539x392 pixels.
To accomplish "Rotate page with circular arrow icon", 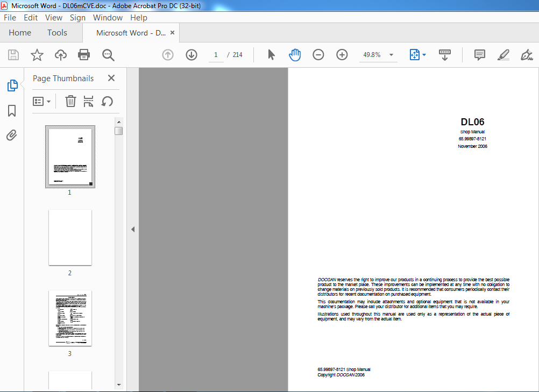I will click(x=107, y=101).
